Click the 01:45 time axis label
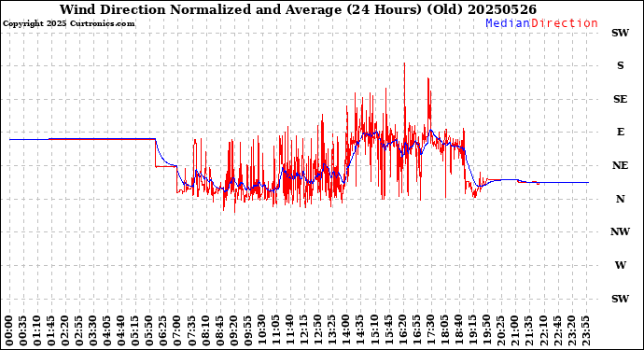 (51, 331)
